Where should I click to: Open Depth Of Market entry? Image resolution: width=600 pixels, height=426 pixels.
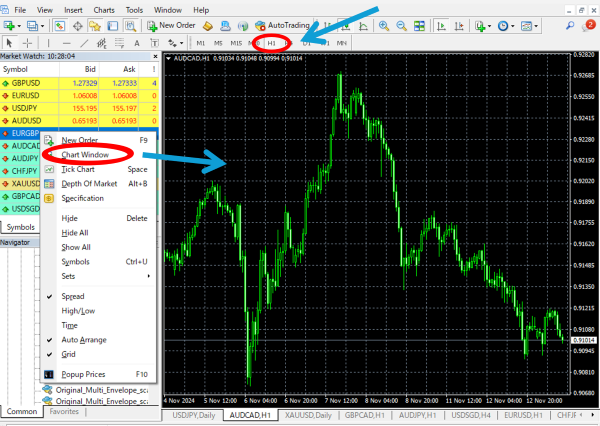[98, 184]
